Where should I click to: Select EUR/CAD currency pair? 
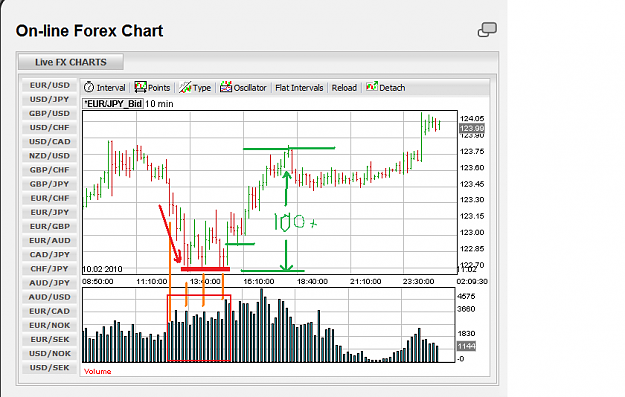click(49, 311)
